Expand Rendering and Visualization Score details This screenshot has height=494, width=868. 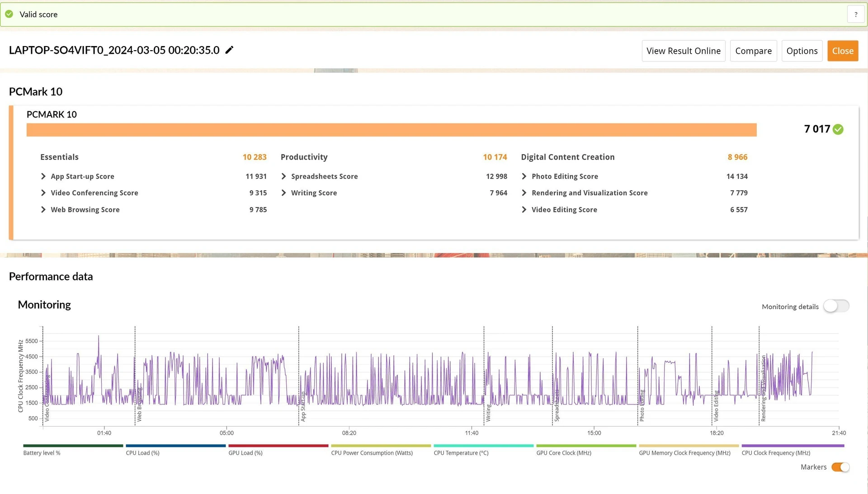pos(524,193)
